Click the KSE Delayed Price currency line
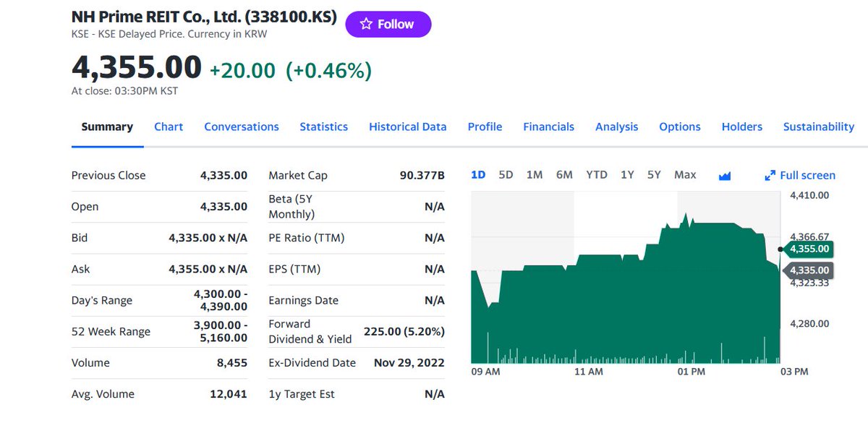Viewport: 868px width, 436px height. (169, 34)
